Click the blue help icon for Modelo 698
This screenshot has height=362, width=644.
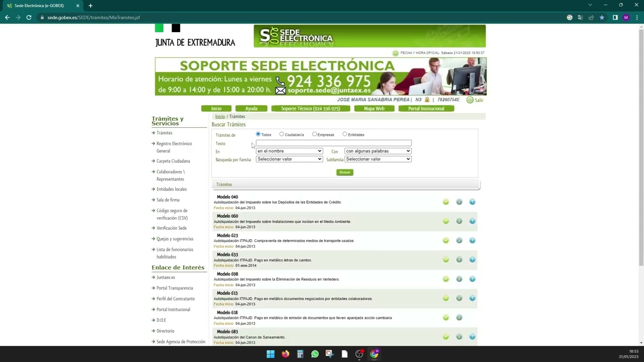point(472,279)
